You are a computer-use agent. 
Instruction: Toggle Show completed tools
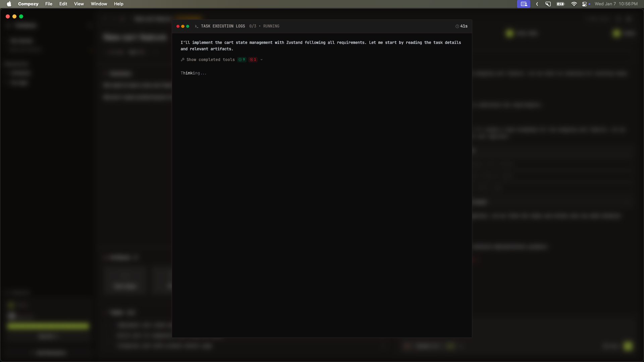(211, 60)
